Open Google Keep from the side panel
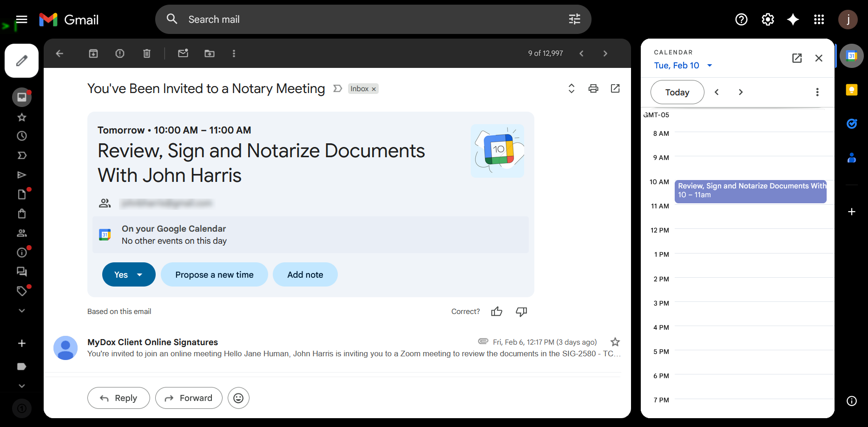This screenshot has width=868, height=427. click(851, 90)
